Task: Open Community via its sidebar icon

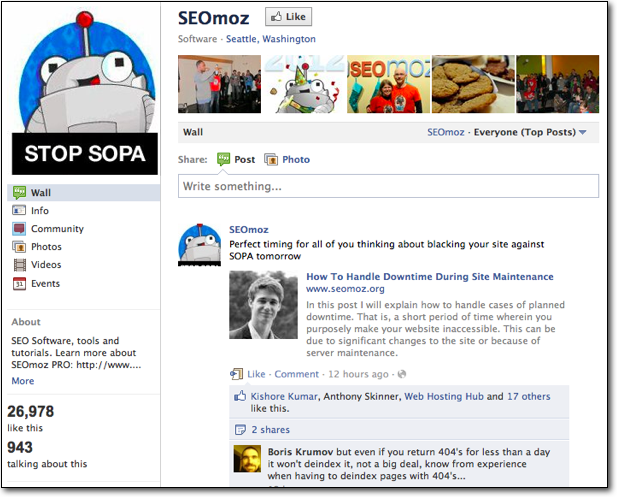Action: (x=19, y=229)
